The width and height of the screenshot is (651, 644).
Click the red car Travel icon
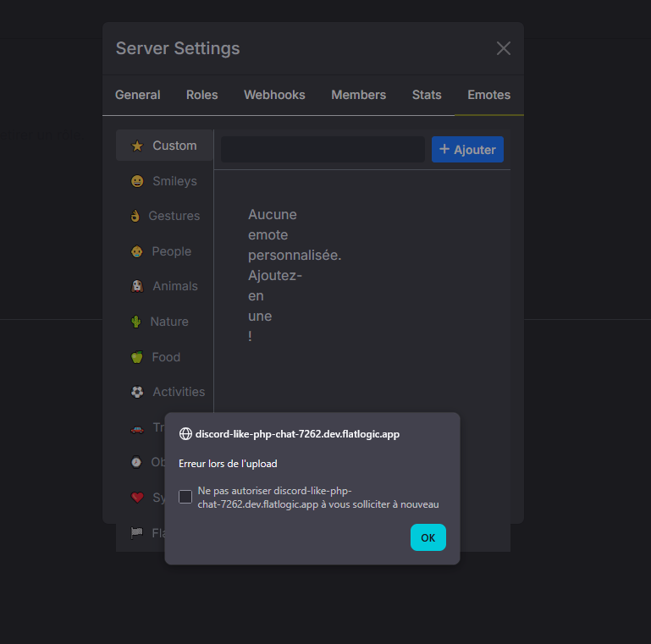click(x=137, y=427)
